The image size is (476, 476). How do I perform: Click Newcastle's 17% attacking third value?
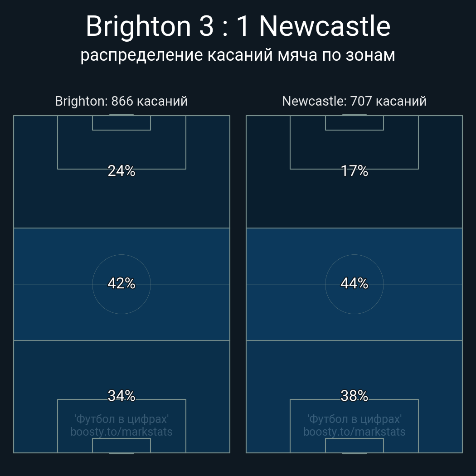pos(354,171)
